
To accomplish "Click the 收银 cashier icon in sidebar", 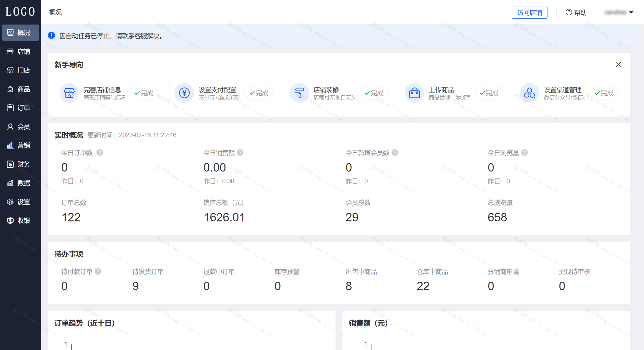I will coord(10,220).
